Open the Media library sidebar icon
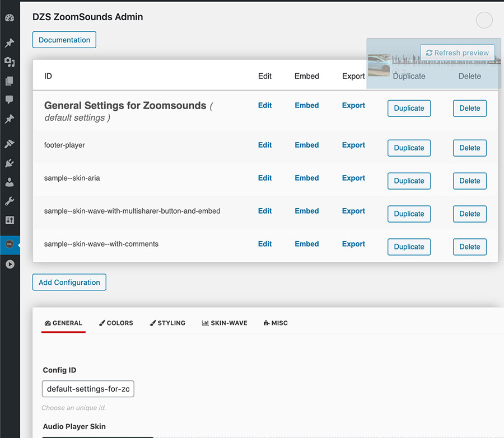Screen dimensions: 504x438 10,62
